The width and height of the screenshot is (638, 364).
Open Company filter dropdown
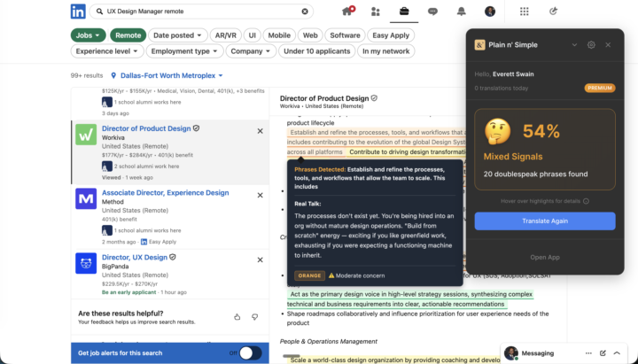[x=251, y=51]
